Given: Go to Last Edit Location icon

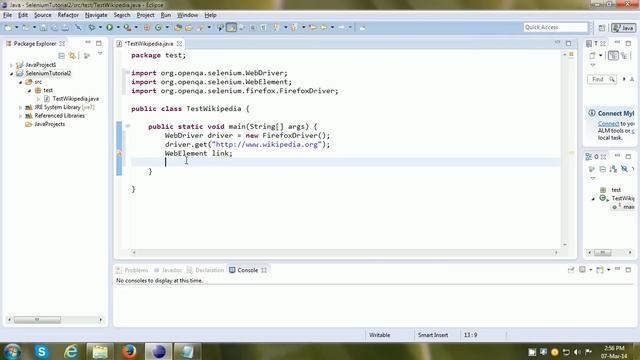Looking at the screenshot, I should click(x=313, y=27).
